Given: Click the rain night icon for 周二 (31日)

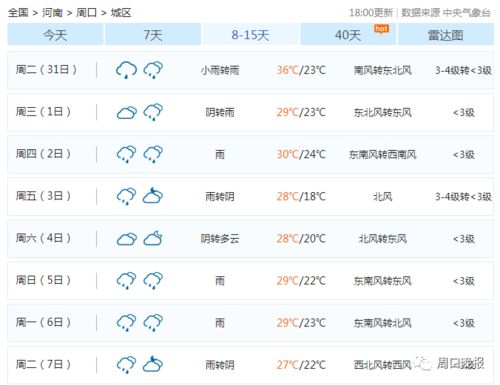Looking at the screenshot, I should (x=153, y=70).
